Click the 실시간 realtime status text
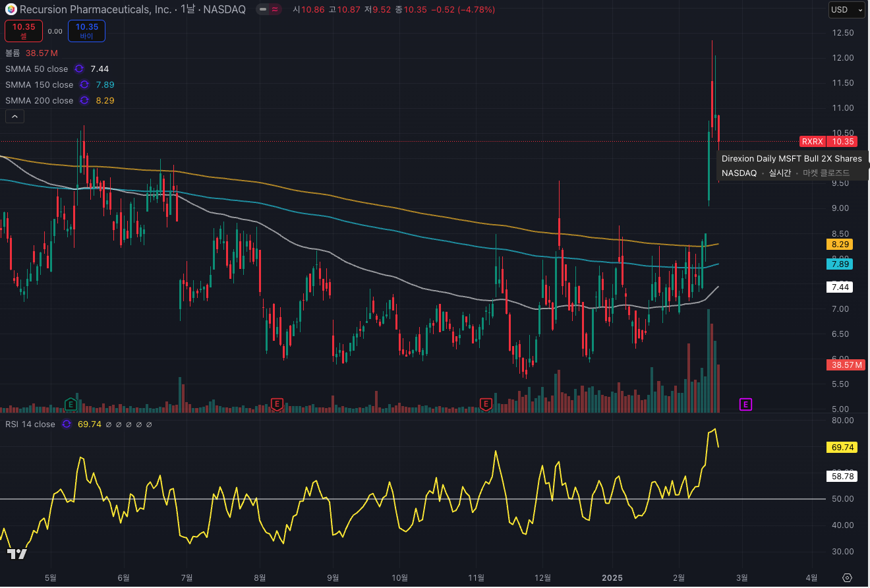 tap(780, 173)
